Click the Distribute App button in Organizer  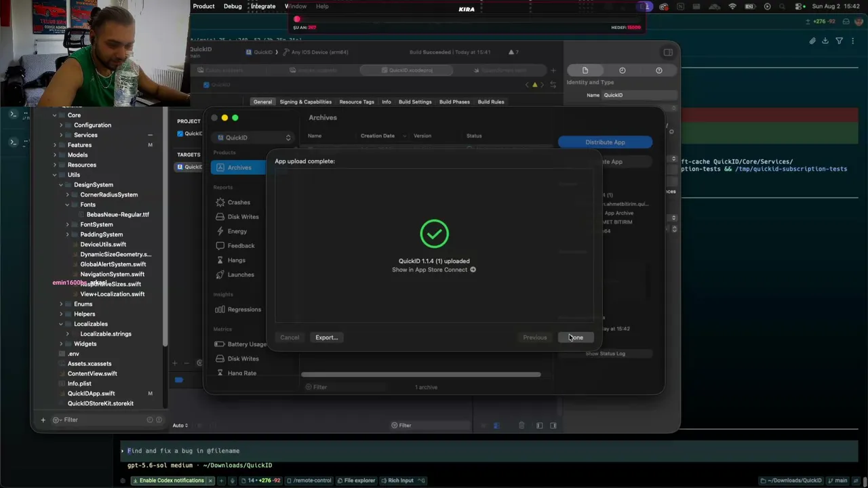(605, 142)
